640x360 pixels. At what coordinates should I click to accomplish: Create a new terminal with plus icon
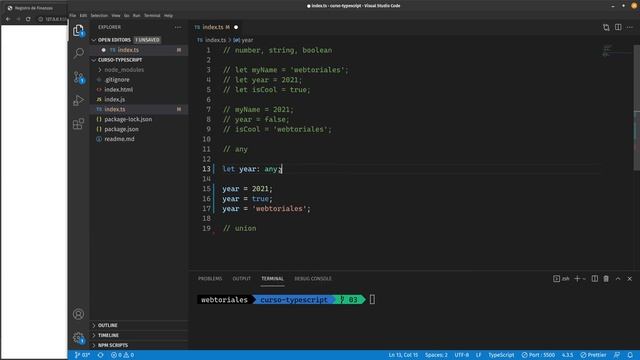click(577, 278)
